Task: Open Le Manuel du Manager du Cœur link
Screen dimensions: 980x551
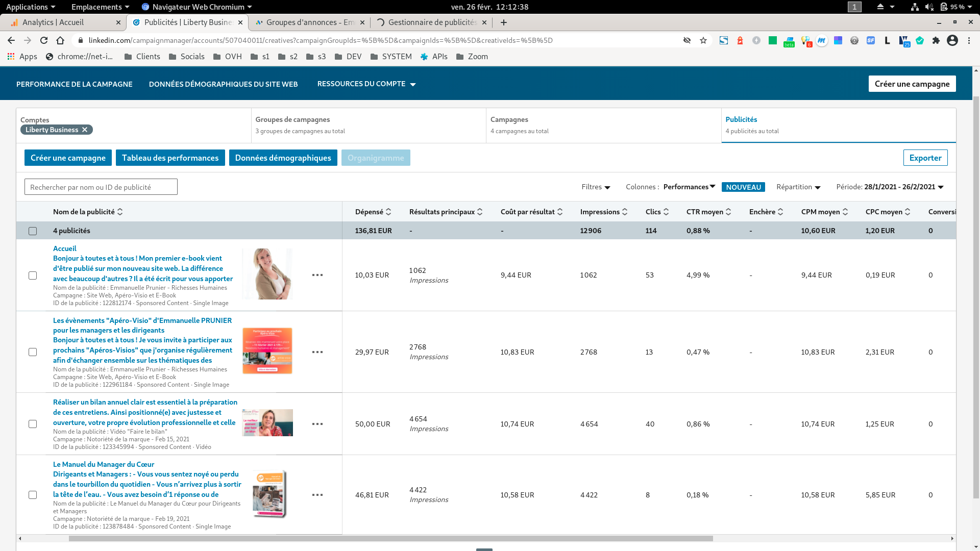Action: [x=104, y=464]
